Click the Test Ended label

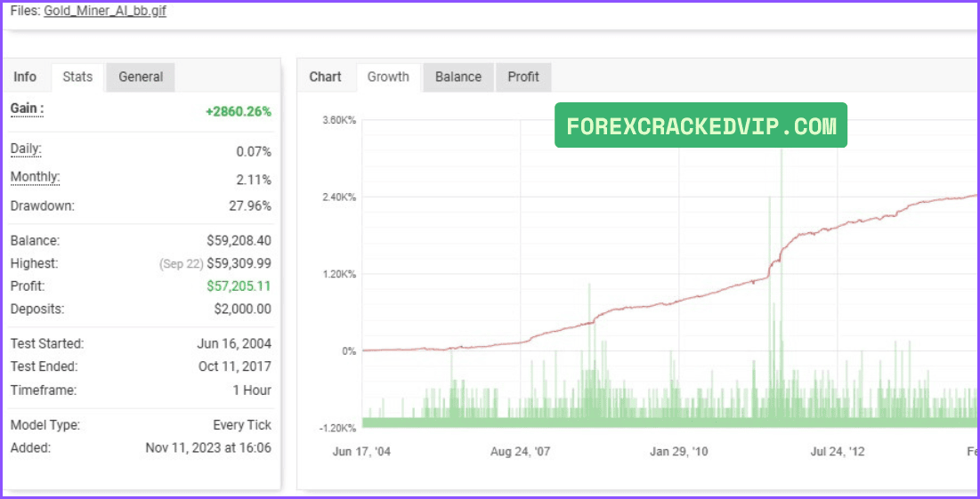[x=45, y=366]
